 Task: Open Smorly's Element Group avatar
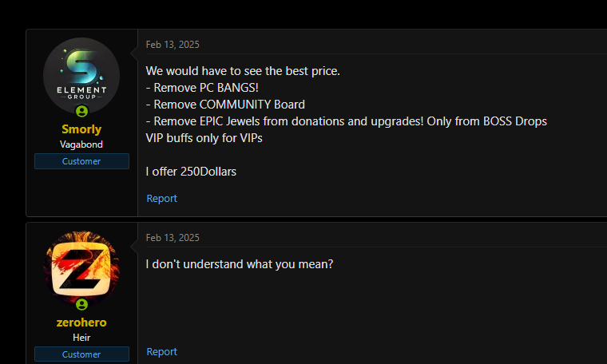tap(81, 75)
